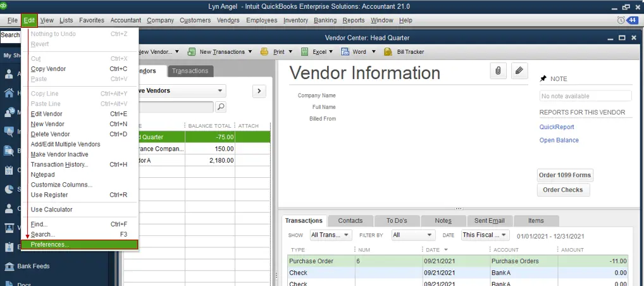Click the pencil edit vendor icon

[x=519, y=71]
